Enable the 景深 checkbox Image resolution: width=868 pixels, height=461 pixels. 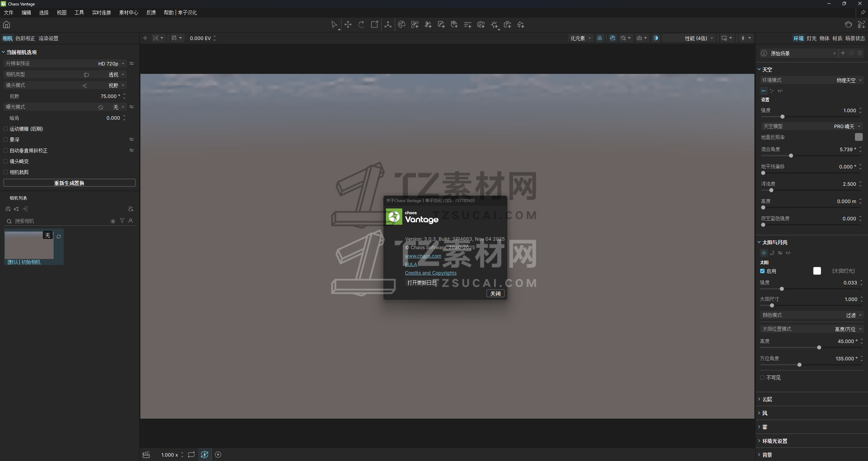pyautogui.click(x=5, y=139)
